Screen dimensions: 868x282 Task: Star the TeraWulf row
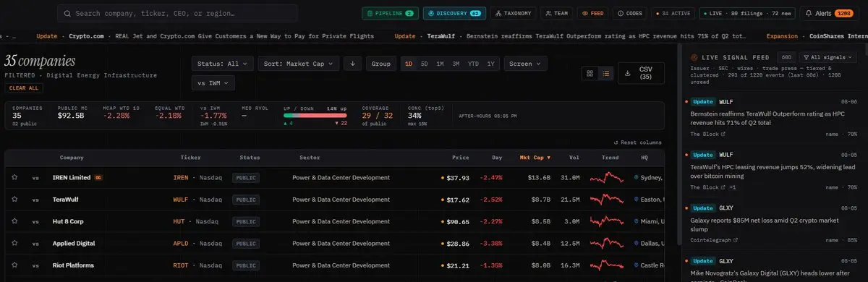point(14,200)
